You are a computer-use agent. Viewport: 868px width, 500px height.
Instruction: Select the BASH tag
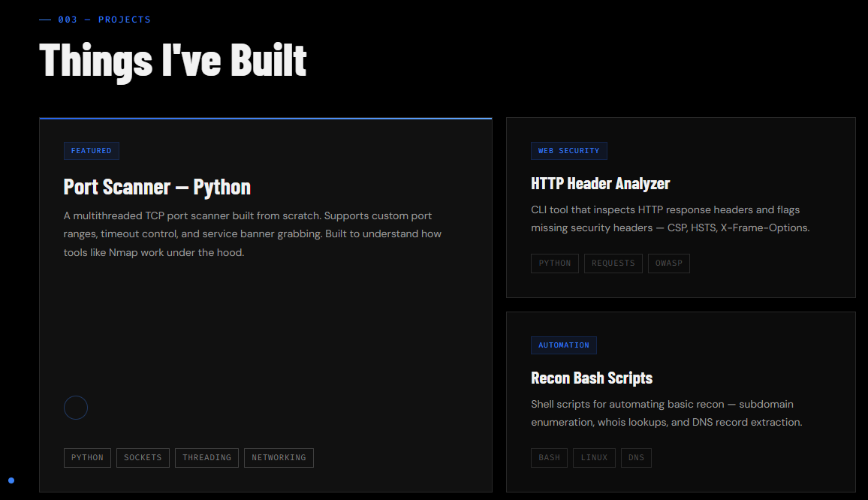click(x=549, y=458)
